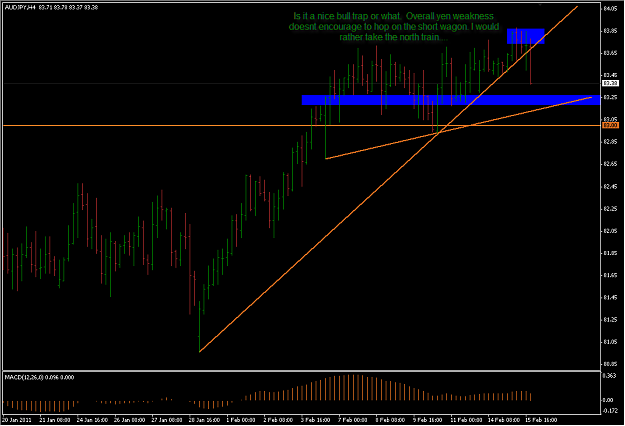The width and height of the screenshot is (625, 426).
Task: Select the wide blue support zone rectangle
Action: pos(451,100)
